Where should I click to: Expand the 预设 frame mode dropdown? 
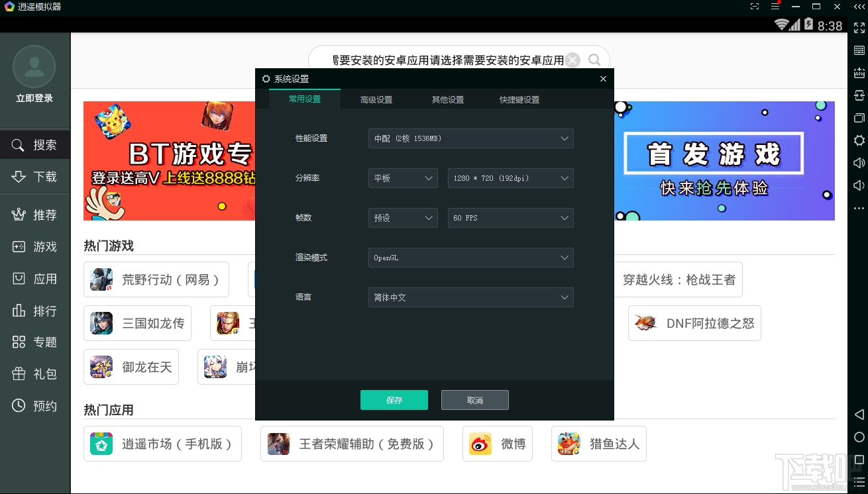[x=403, y=218]
